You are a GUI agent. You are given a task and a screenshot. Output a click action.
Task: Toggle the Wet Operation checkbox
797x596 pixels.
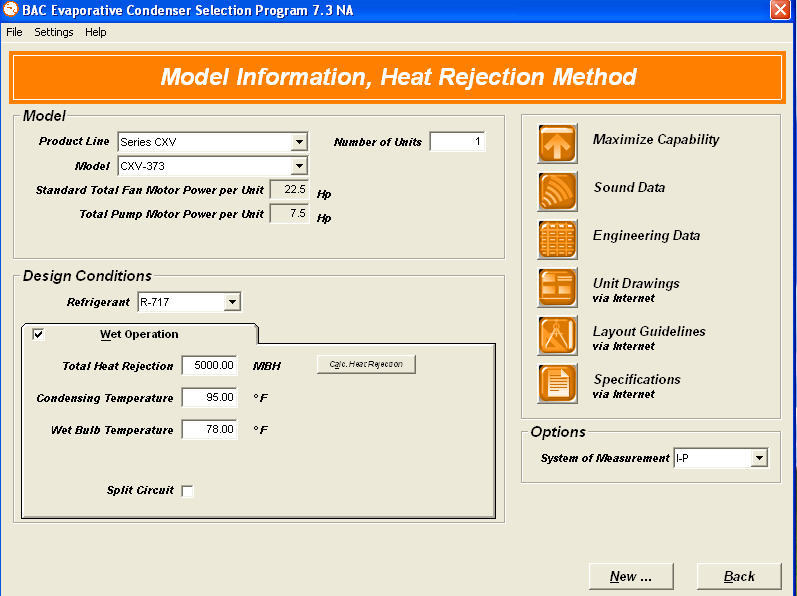pyautogui.click(x=38, y=334)
